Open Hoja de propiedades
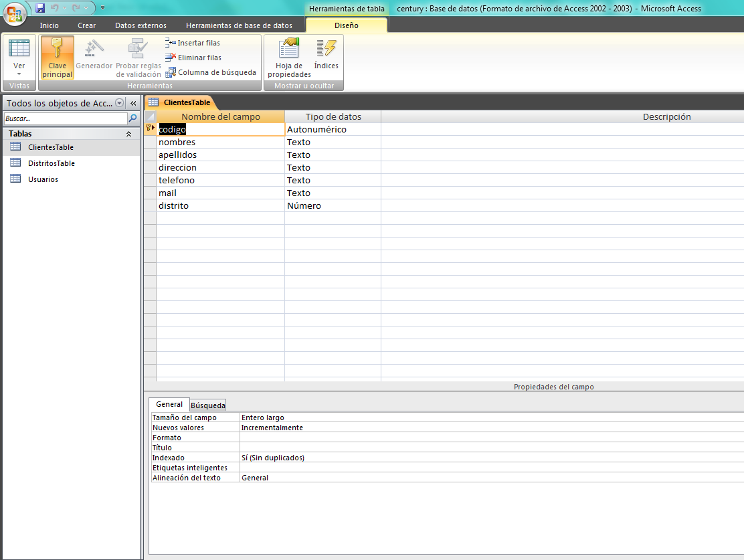The height and width of the screenshot is (560, 744). click(289, 58)
